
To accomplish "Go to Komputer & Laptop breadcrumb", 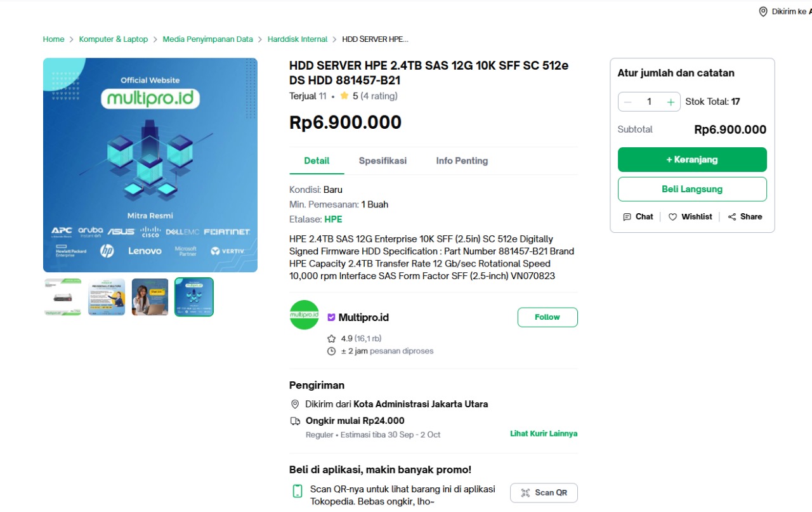I will [113, 39].
